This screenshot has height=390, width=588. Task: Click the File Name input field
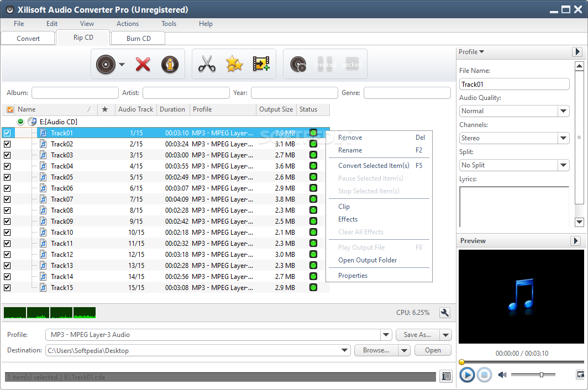coord(514,85)
